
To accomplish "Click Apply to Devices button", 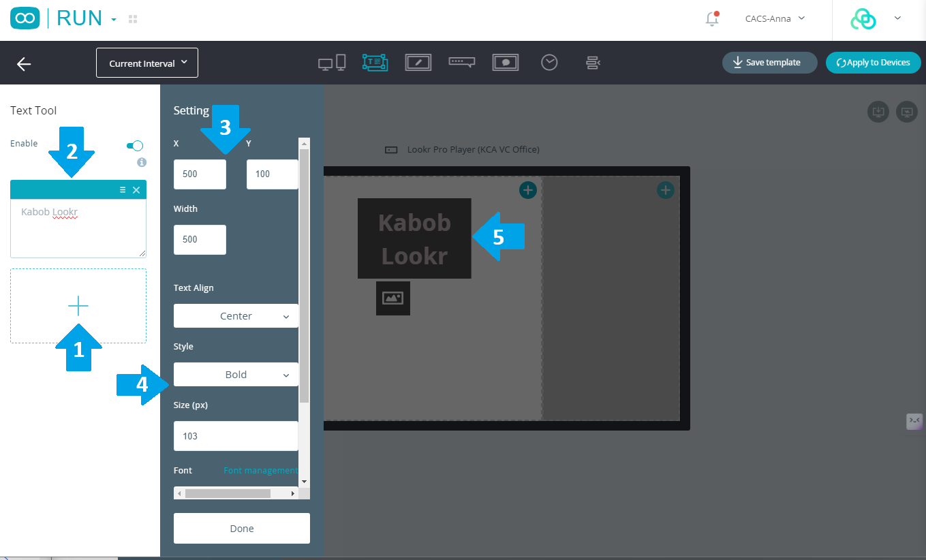I will click(873, 63).
